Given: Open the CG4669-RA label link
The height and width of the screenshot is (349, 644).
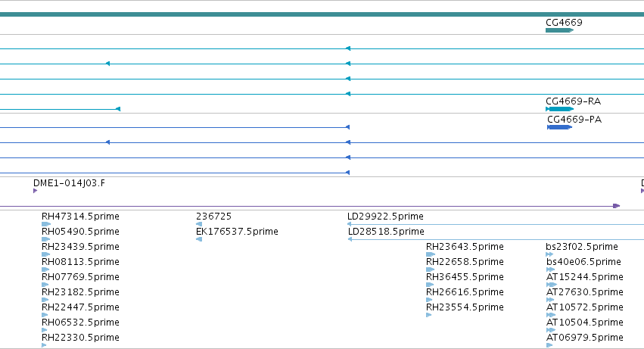Looking at the screenshot, I should coord(573,101).
